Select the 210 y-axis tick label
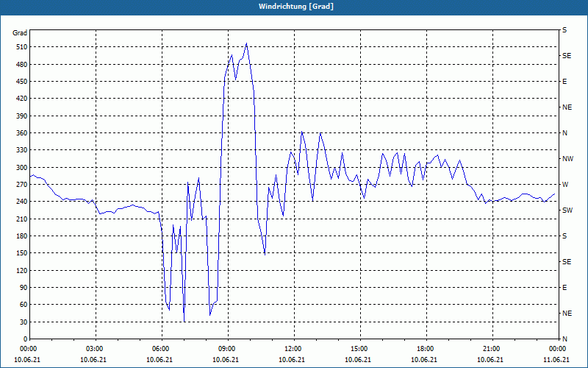Screen dimensions: 588x368 [x=21, y=219]
